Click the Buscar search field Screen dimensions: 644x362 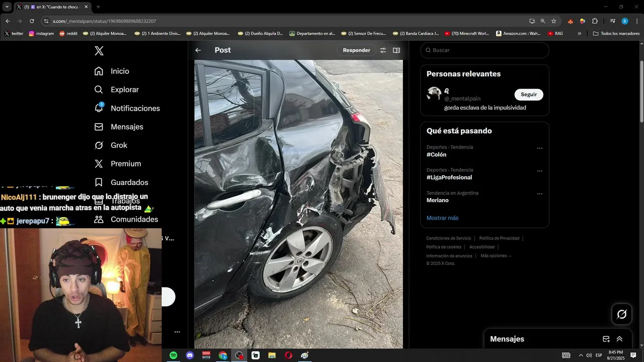pyautogui.click(x=485, y=50)
